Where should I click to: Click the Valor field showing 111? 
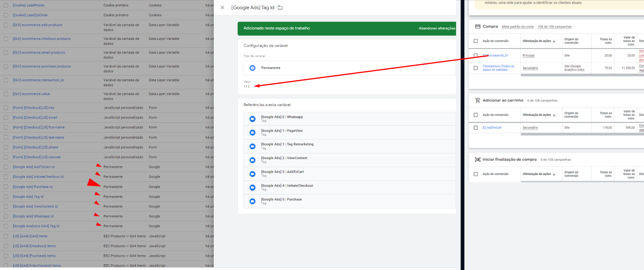247,87
